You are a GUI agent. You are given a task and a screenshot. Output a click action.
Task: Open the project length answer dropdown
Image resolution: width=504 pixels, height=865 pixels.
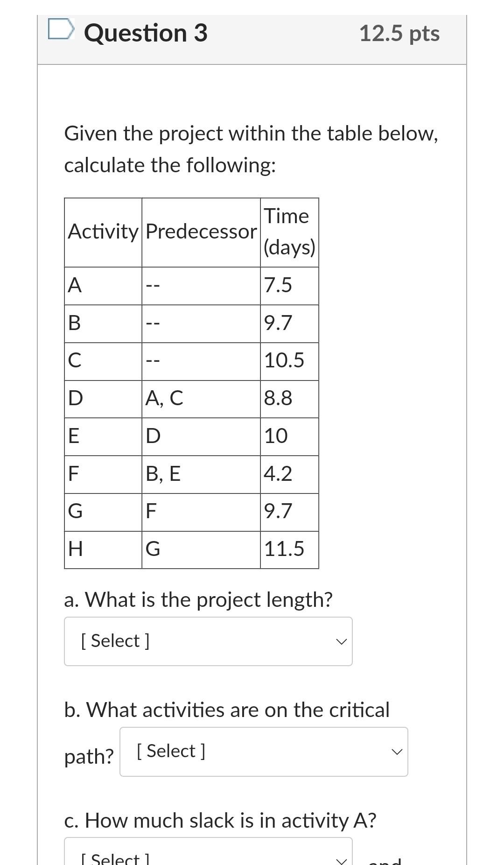tap(208, 640)
